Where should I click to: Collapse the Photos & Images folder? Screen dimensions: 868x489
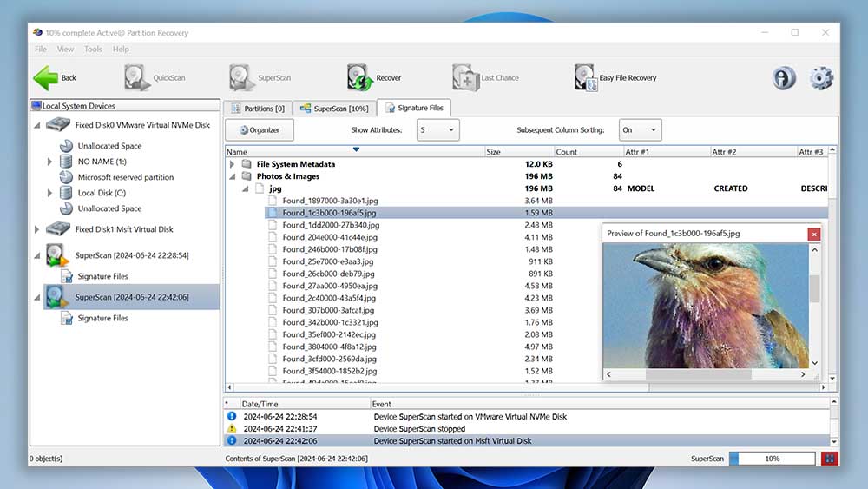coord(233,176)
